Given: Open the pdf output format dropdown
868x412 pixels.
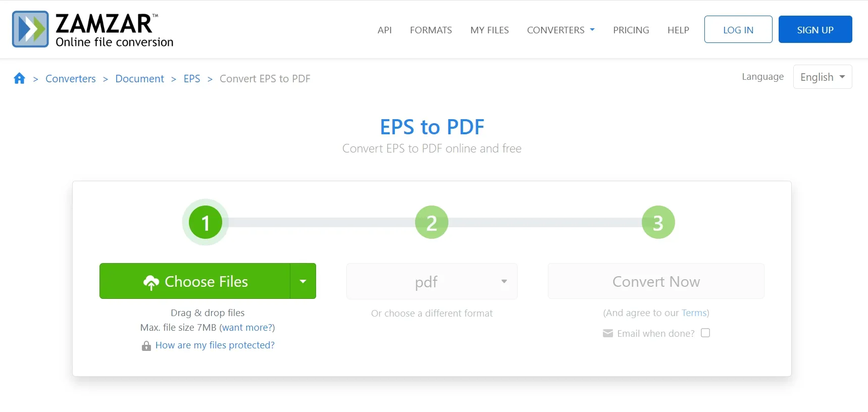Looking at the screenshot, I should [431, 281].
